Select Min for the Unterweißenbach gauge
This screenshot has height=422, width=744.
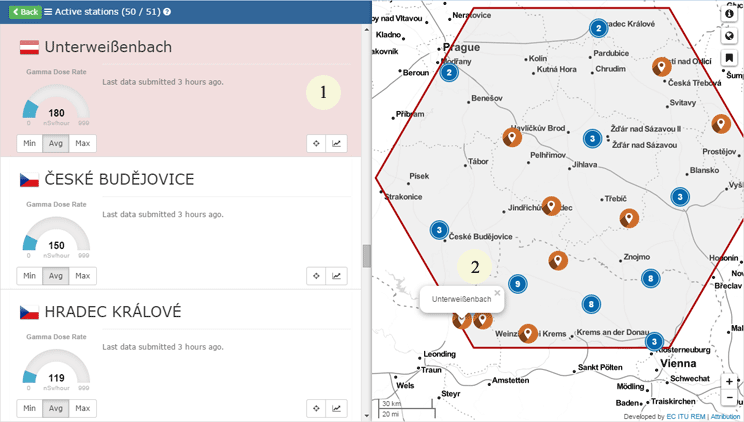[x=29, y=143]
